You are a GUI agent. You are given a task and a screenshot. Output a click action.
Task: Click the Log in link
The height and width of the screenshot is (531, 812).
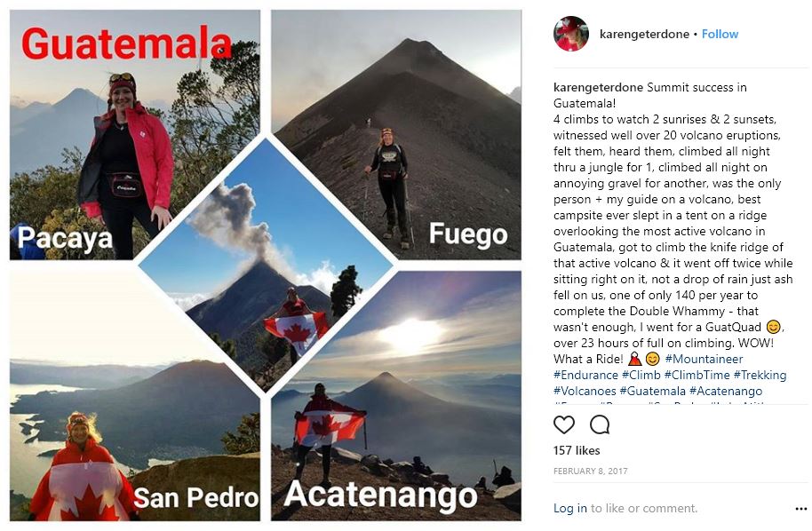point(570,508)
